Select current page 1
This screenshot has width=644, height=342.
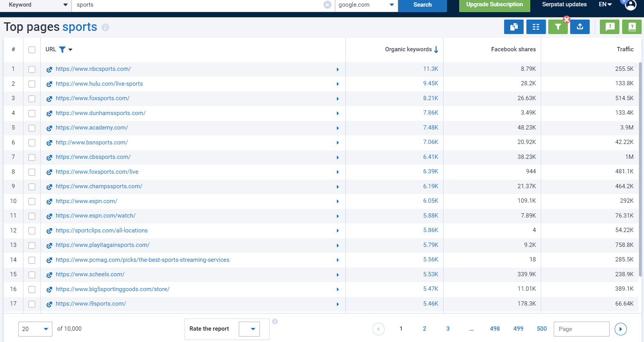click(x=401, y=329)
